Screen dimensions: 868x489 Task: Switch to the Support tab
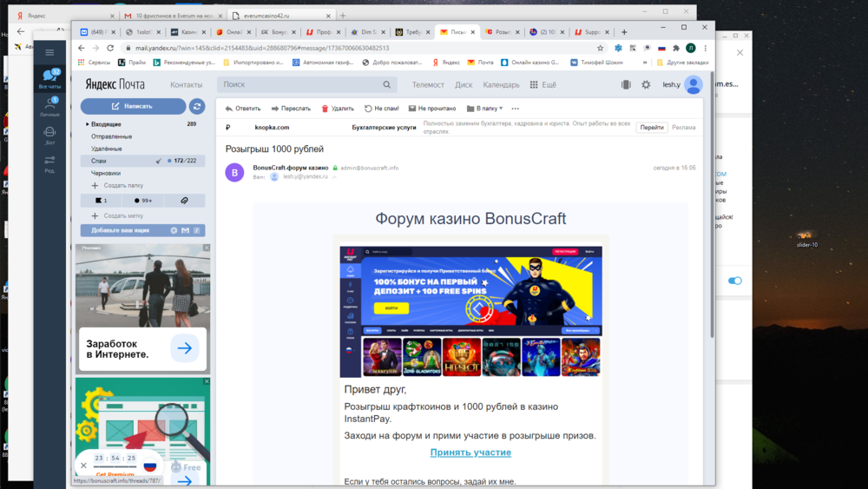[592, 32]
